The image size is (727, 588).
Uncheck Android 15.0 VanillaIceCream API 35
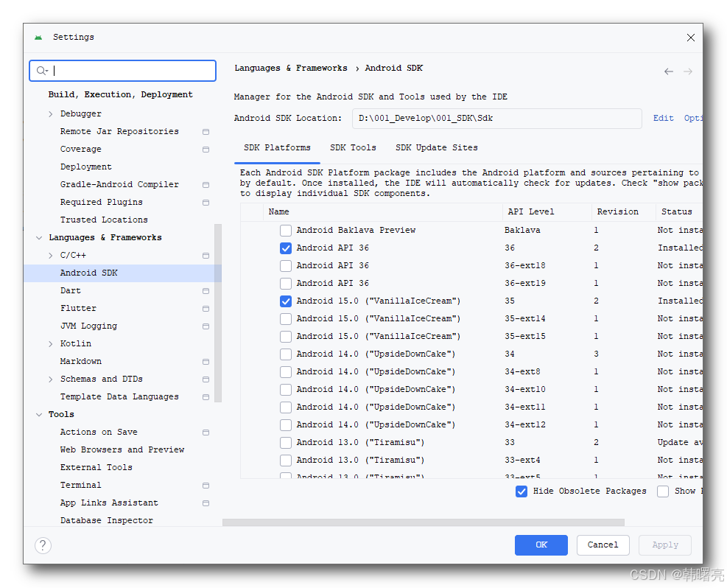(x=286, y=301)
